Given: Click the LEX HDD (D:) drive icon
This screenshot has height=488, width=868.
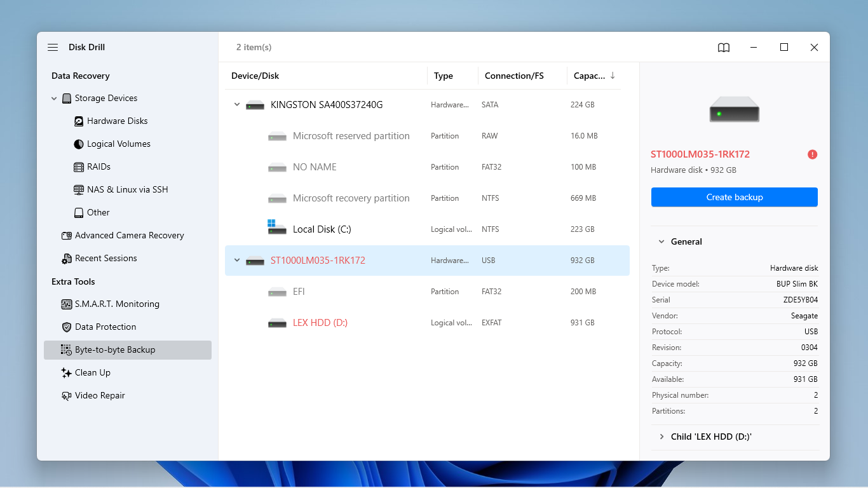Looking at the screenshot, I should pos(277,323).
